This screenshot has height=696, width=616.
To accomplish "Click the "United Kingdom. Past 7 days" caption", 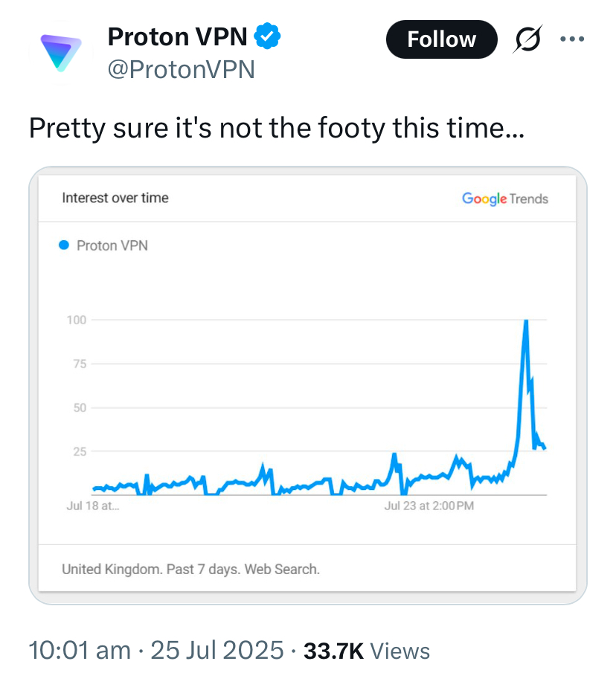I will click(x=190, y=570).
